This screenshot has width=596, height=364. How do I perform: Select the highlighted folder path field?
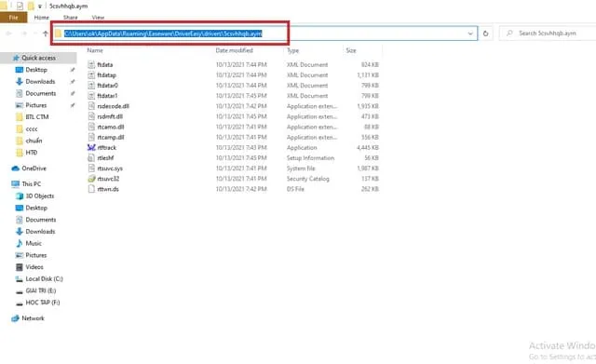[163, 34]
